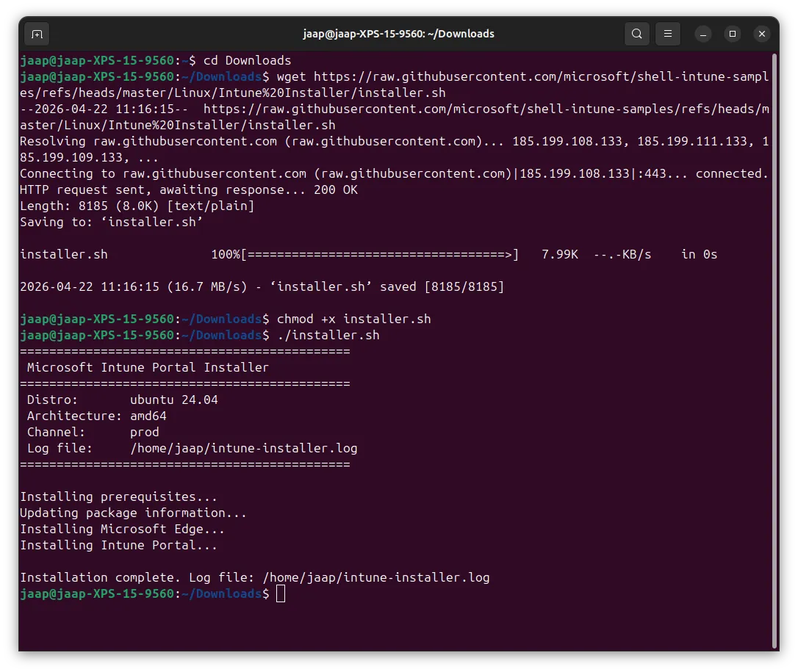Click the chmod +x installer.sh command text

coord(353,319)
